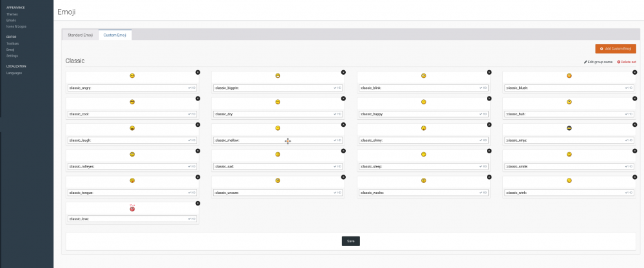The image size is (644, 268).
Task: Open Themes in the sidebar
Action: coord(12,14)
